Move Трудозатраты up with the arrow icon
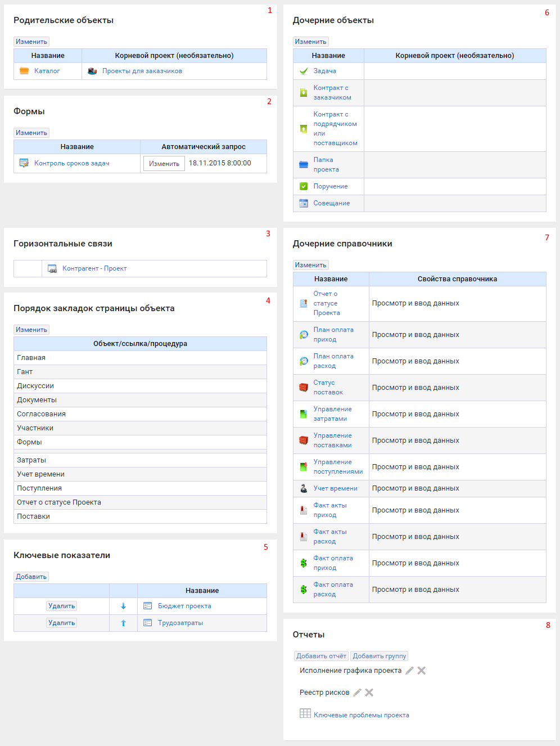The height and width of the screenshot is (746, 560). click(x=123, y=623)
